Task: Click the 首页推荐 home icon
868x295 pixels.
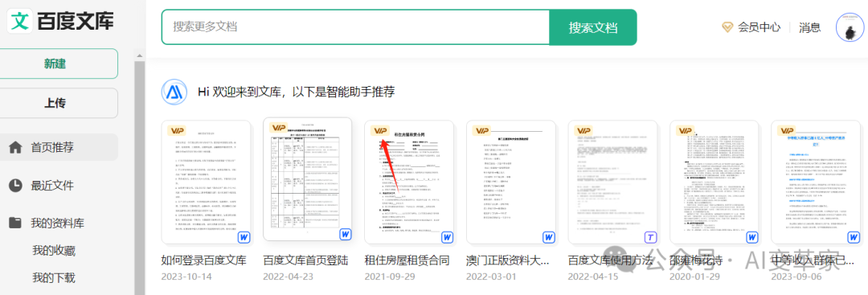Action: (x=15, y=147)
